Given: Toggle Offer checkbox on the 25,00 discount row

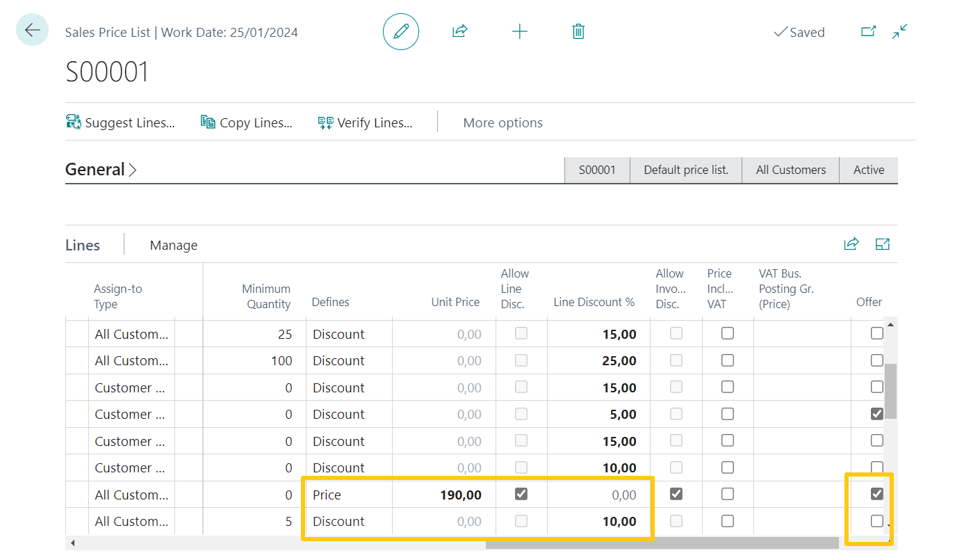Looking at the screenshot, I should pyautogui.click(x=877, y=360).
